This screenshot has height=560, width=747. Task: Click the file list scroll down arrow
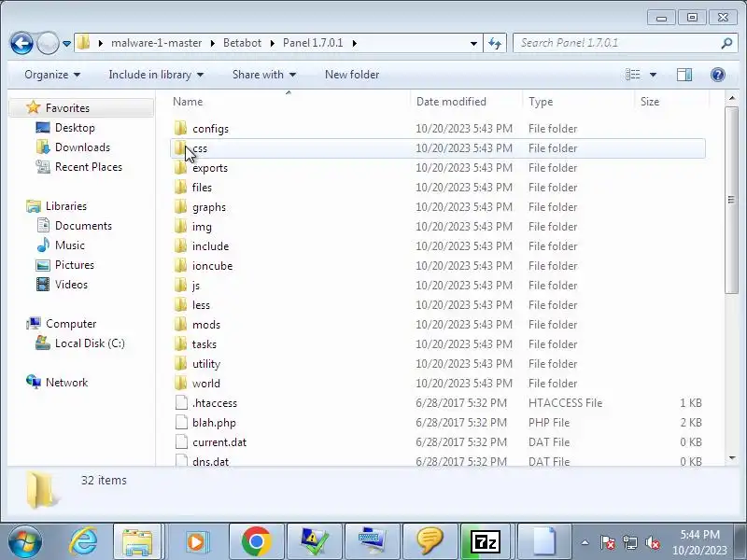pyautogui.click(x=732, y=458)
